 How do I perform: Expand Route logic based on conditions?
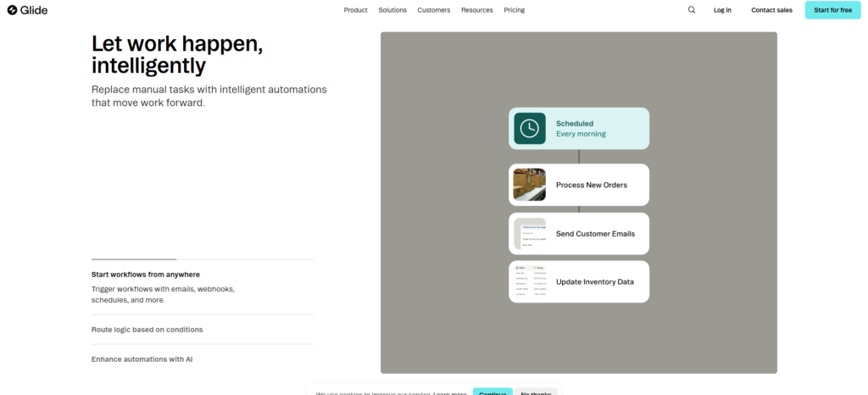pyautogui.click(x=147, y=329)
